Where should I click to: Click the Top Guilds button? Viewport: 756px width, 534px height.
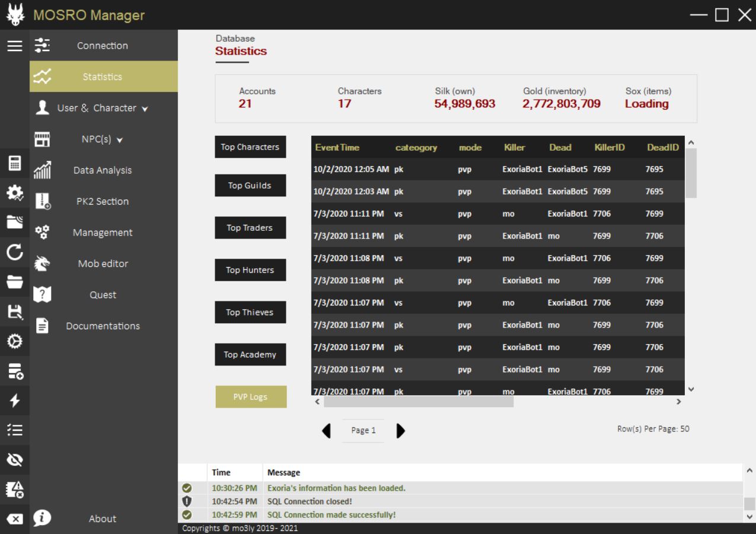250,186
